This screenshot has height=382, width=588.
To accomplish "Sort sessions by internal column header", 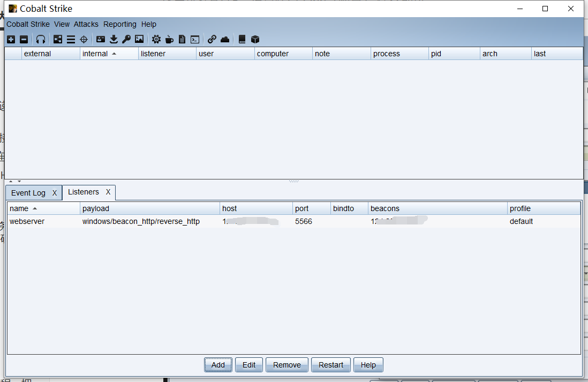I will 109,54.
